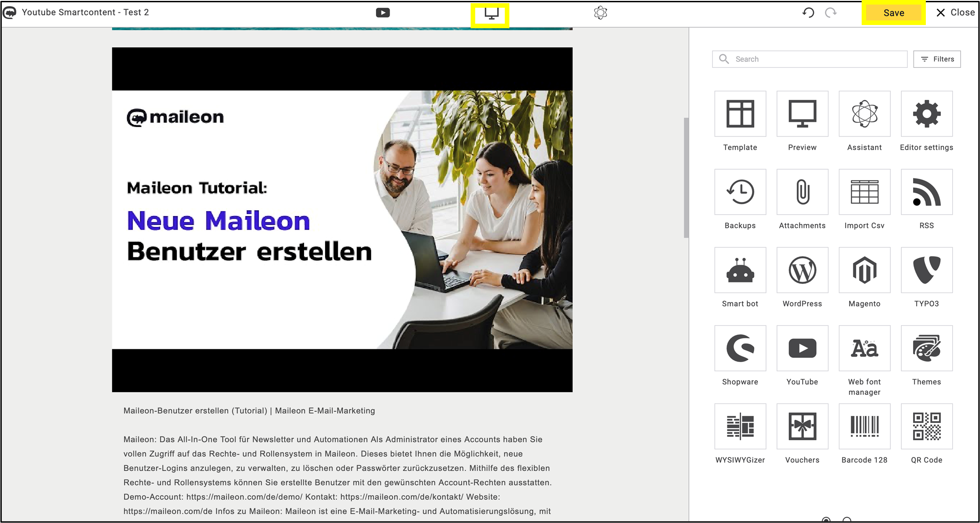Viewport: 980px width, 523px height.
Task: Open the RSS feed tile
Action: tap(926, 192)
